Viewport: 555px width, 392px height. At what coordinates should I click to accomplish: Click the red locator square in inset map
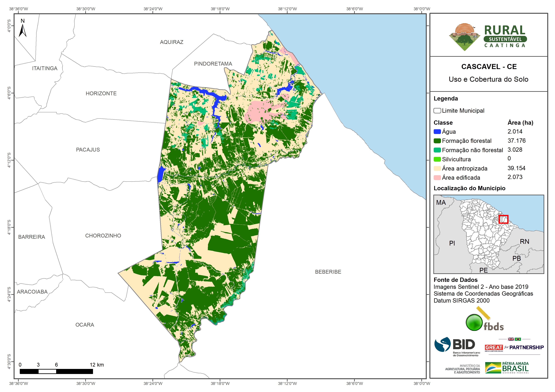(x=503, y=219)
